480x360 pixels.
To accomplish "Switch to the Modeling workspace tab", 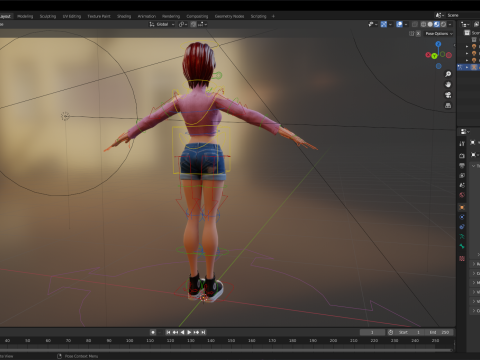I will tap(25, 16).
